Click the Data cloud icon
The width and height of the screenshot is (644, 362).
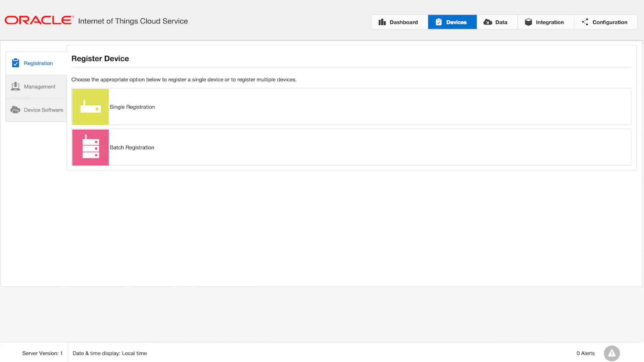coord(488,22)
